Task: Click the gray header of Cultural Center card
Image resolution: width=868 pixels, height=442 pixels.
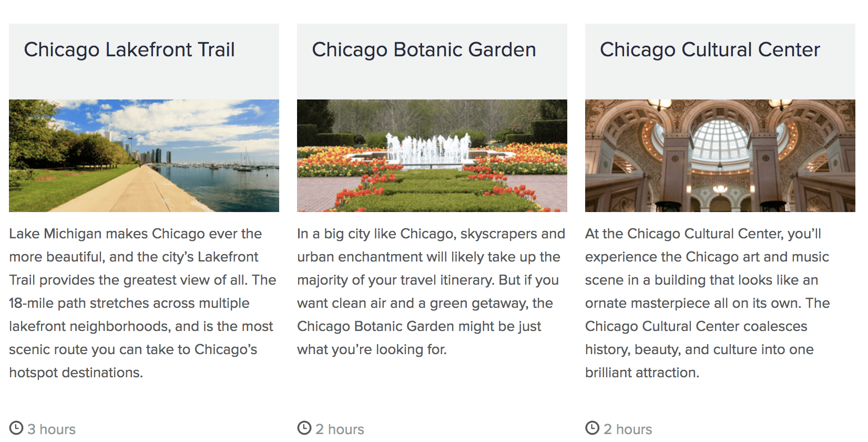Action: (x=720, y=62)
